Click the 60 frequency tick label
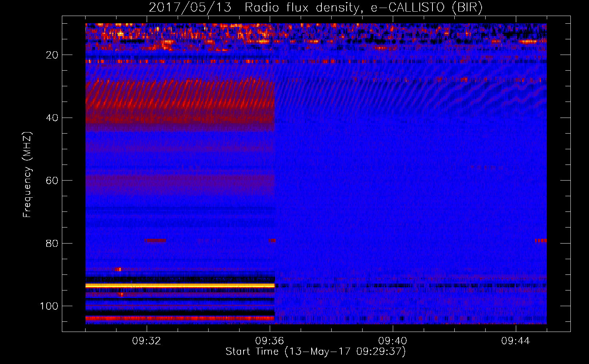589x364 pixels. 52,181
